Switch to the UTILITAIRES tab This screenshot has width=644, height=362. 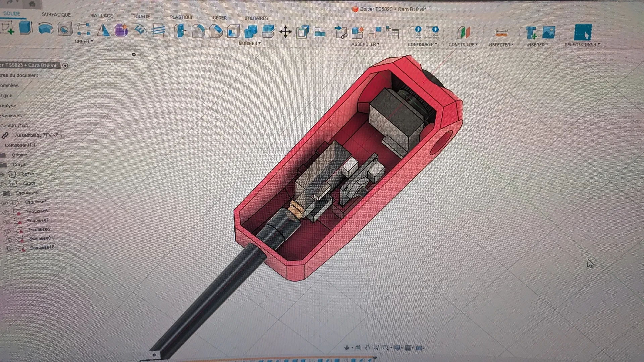click(x=256, y=18)
